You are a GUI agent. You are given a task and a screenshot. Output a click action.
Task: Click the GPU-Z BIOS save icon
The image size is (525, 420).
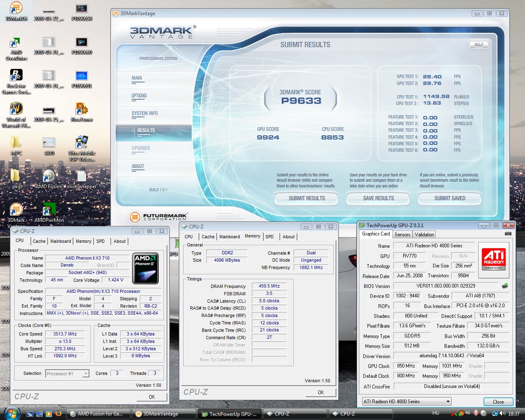pos(505,285)
